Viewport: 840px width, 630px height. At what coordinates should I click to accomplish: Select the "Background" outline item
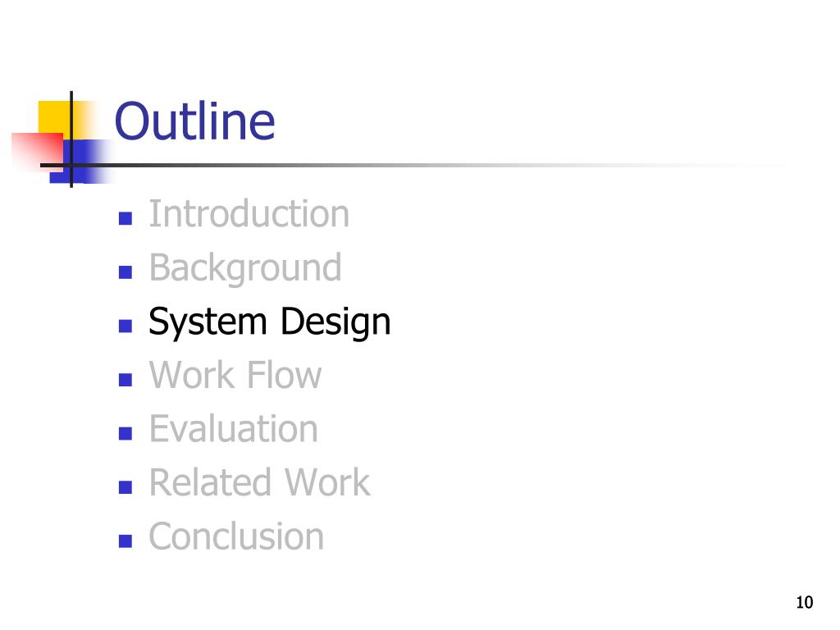(x=245, y=268)
